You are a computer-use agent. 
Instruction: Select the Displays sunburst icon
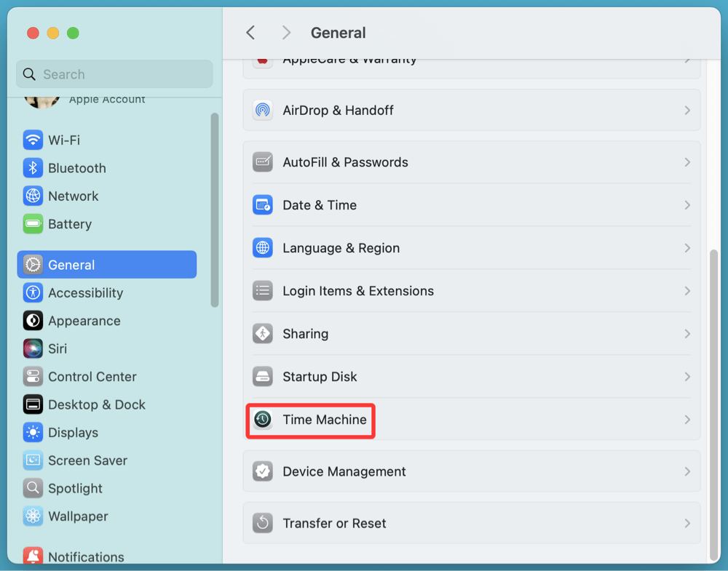coord(33,432)
